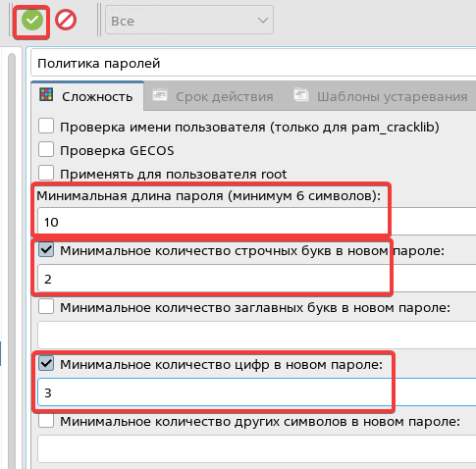Click the minimum password length field
Viewport: 476px width, 469px height.
(257, 222)
